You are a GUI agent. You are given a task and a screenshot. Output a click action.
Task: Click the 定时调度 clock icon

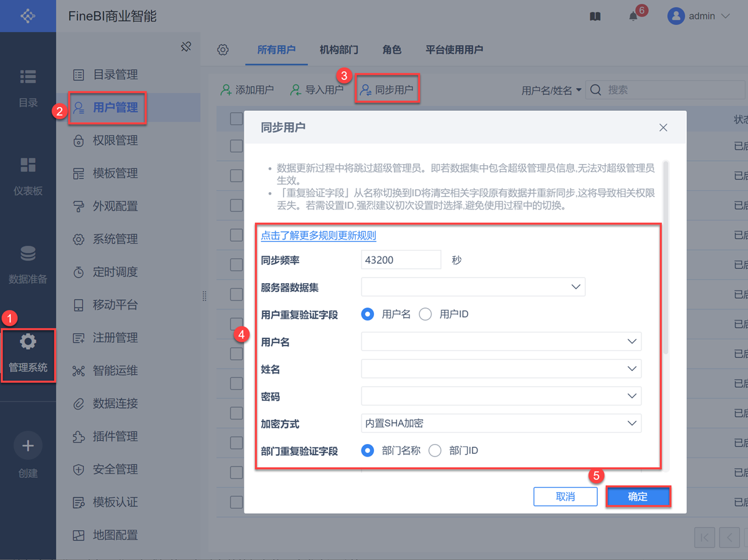pyautogui.click(x=79, y=272)
